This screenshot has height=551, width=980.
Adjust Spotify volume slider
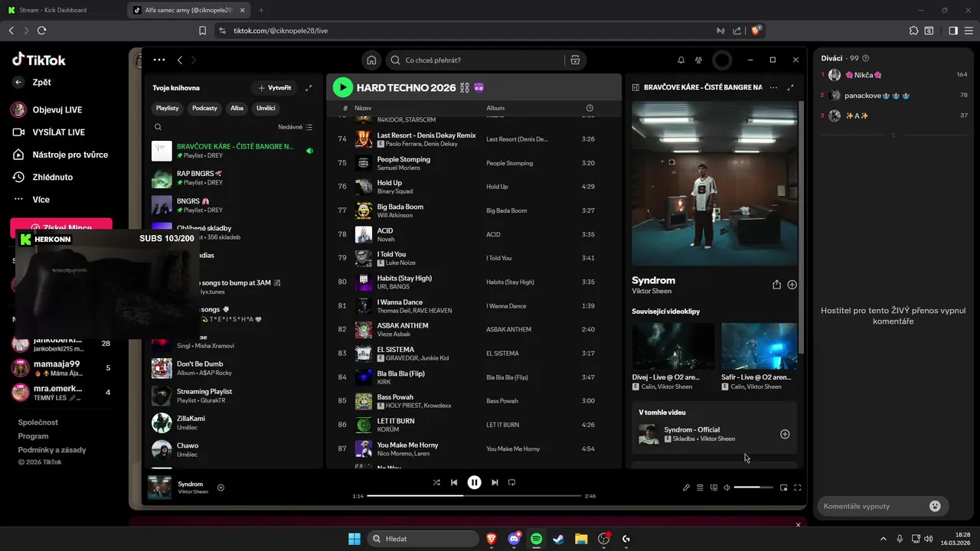coord(753,487)
